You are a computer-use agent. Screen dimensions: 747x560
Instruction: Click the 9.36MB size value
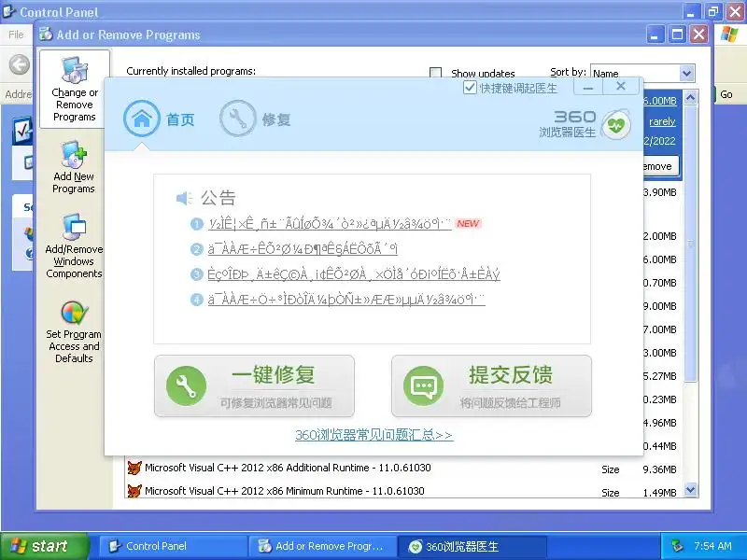[659, 469]
